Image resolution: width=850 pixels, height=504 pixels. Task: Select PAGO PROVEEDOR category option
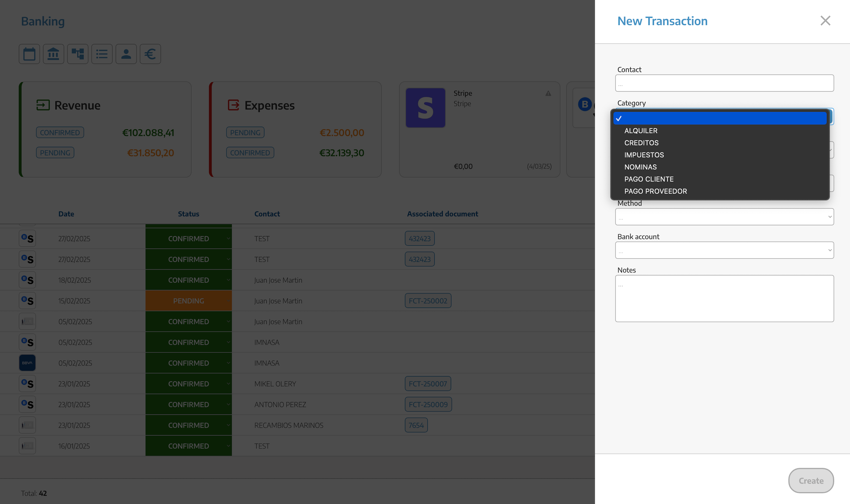(x=720, y=191)
